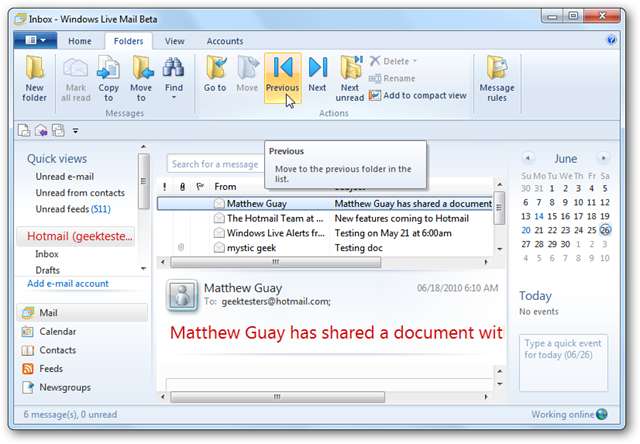The width and height of the screenshot is (640, 444).
Task: Select the Folders tab
Action: (x=129, y=41)
